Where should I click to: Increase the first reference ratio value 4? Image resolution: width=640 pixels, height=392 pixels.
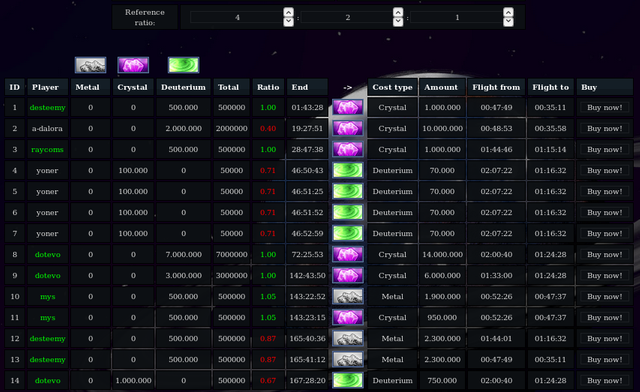[288, 12]
